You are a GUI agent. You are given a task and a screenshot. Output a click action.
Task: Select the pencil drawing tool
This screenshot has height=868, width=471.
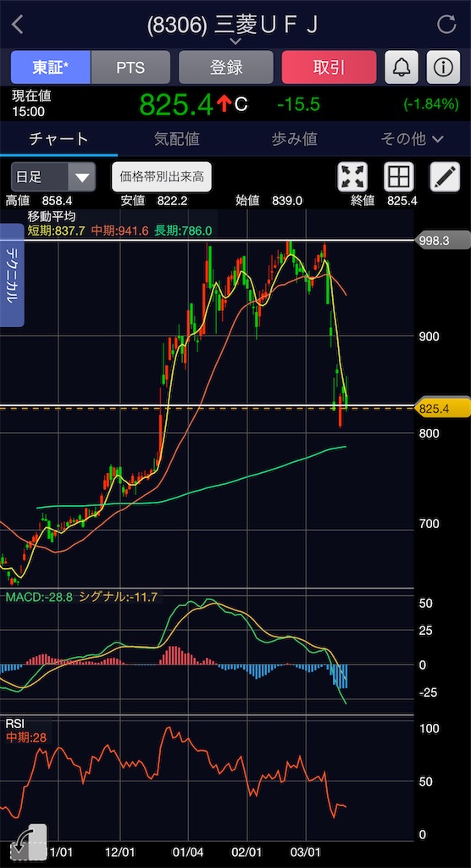(x=445, y=177)
